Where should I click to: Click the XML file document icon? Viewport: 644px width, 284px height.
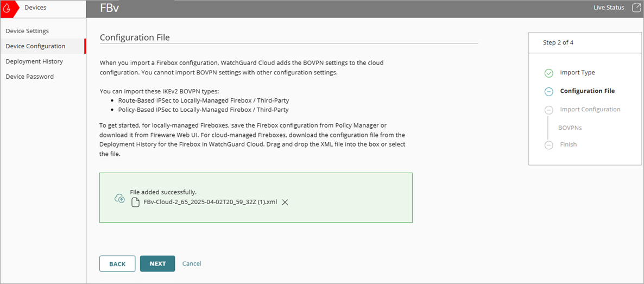tap(135, 202)
